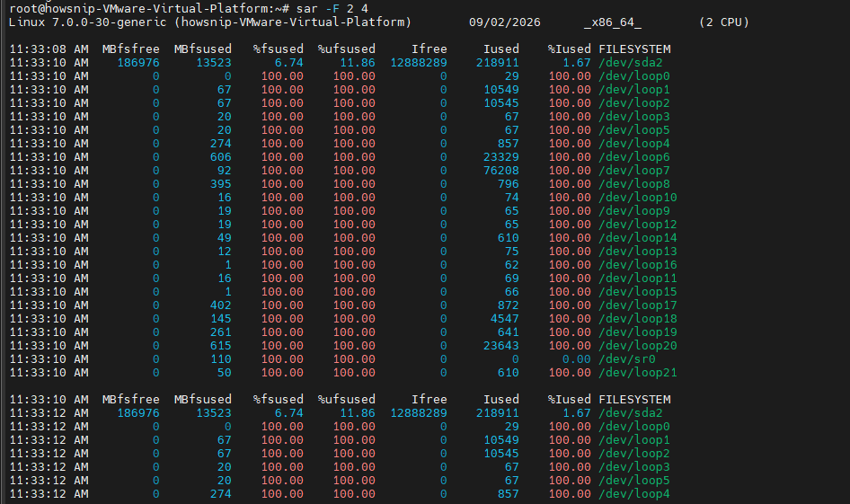
Task: Click '75' in the /dev/loop13 row
Action: (x=512, y=252)
